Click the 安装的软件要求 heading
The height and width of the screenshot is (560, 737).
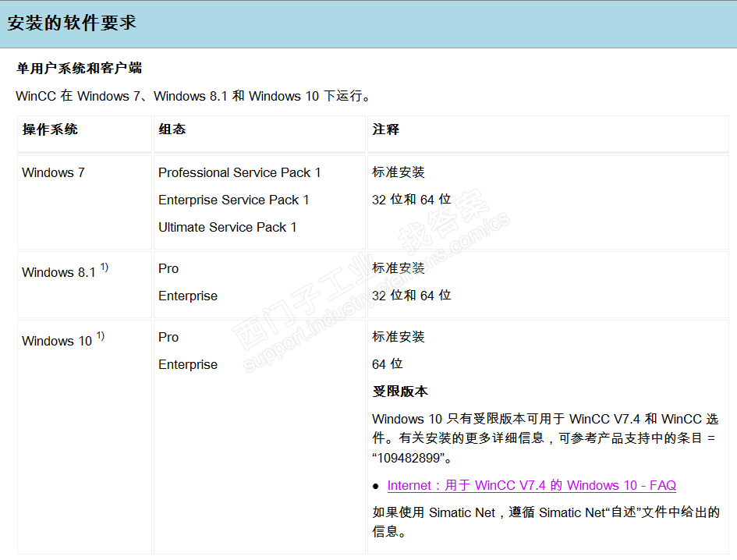tap(72, 23)
